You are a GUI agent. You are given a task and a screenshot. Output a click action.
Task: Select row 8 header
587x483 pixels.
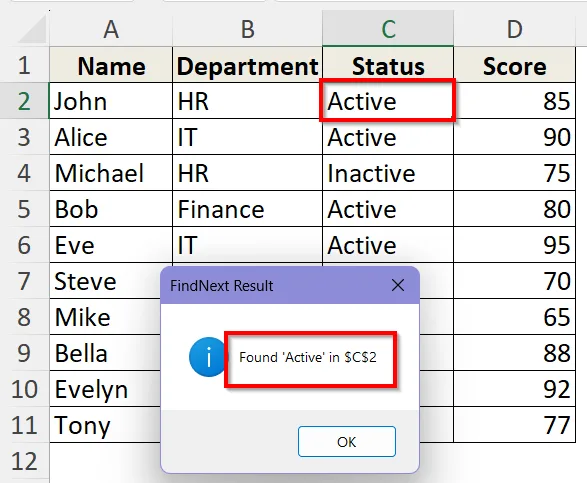24,317
